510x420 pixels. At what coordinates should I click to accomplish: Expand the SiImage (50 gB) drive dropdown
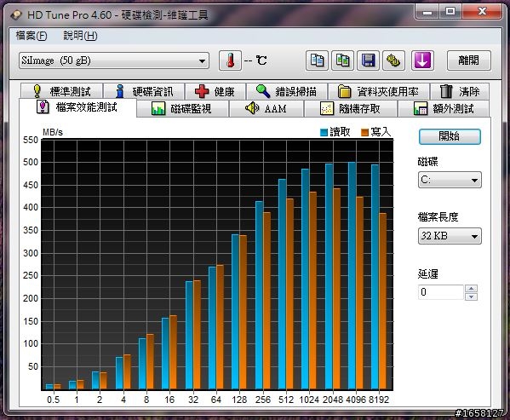click(x=114, y=60)
